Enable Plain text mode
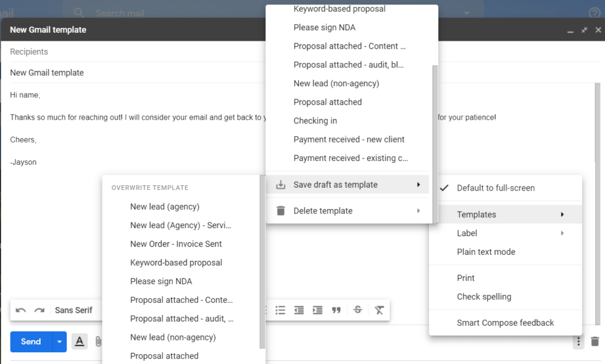The width and height of the screenshot is (605, 364). tap(485, 252)
